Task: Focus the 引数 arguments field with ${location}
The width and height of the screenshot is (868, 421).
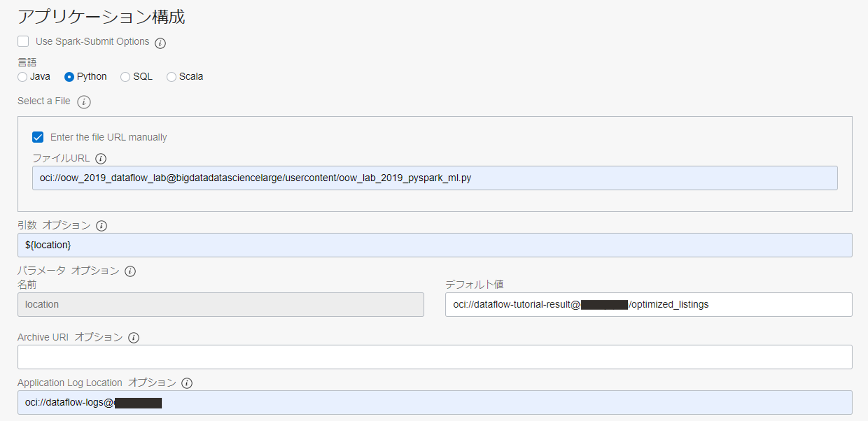Action: click(434, 245)
